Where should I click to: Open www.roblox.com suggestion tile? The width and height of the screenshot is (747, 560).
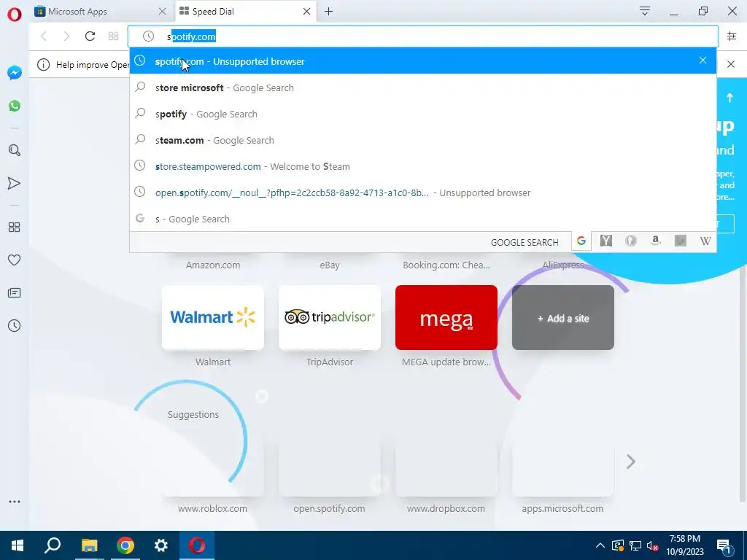pos(213,472)
